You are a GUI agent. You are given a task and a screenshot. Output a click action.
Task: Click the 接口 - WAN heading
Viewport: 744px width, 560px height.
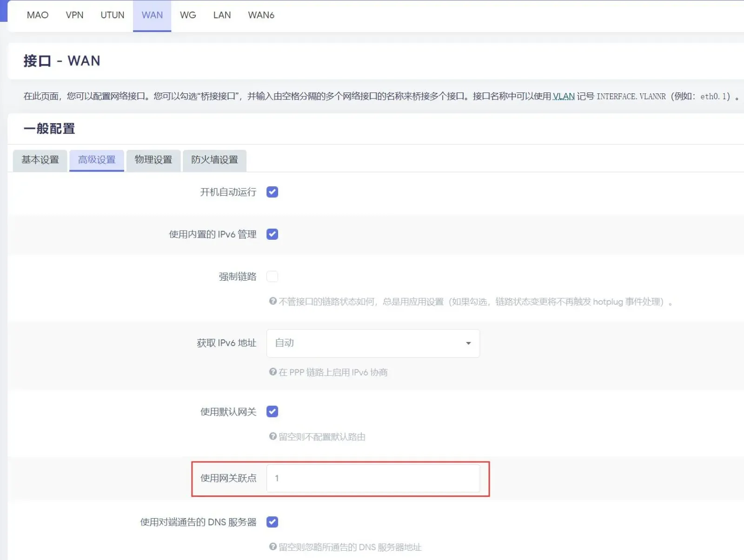pos(62,61)
